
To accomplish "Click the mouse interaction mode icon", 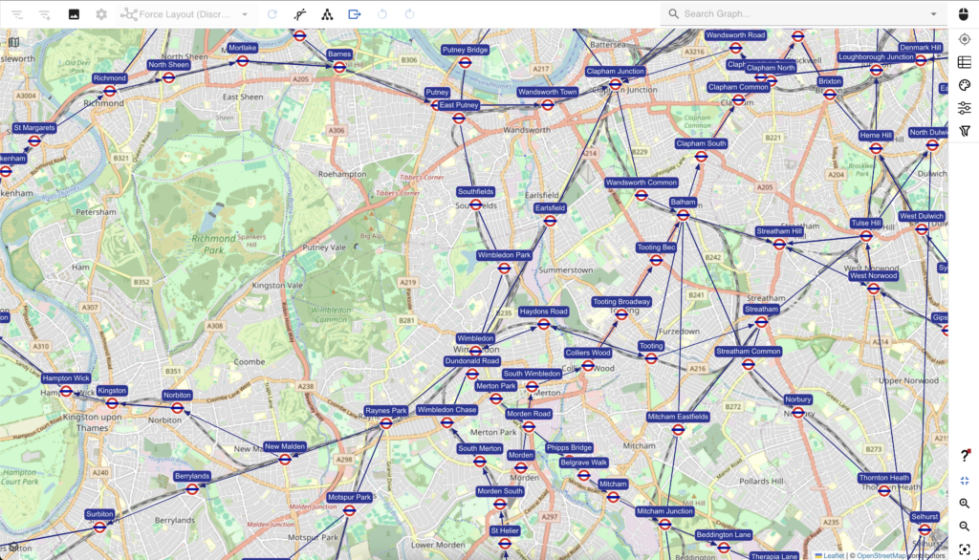I will [964, 14].
